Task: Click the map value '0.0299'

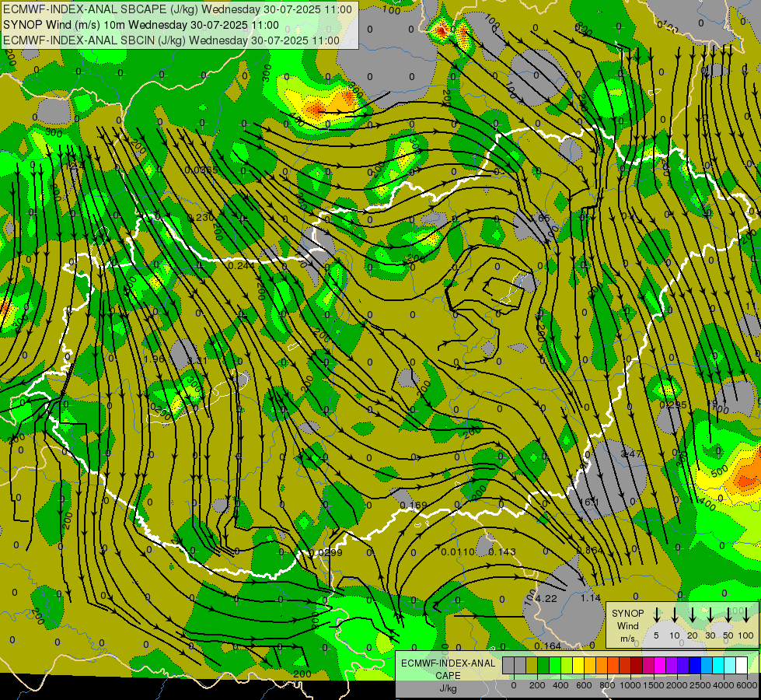Action: coord(326,552)
